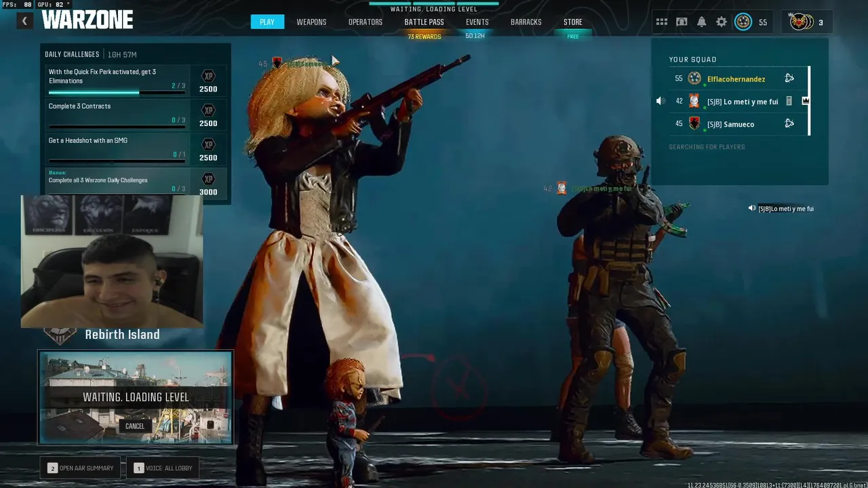Screen dimensions: 868x488
Task: Select the WARZONE logo
Action: point(87,20)
